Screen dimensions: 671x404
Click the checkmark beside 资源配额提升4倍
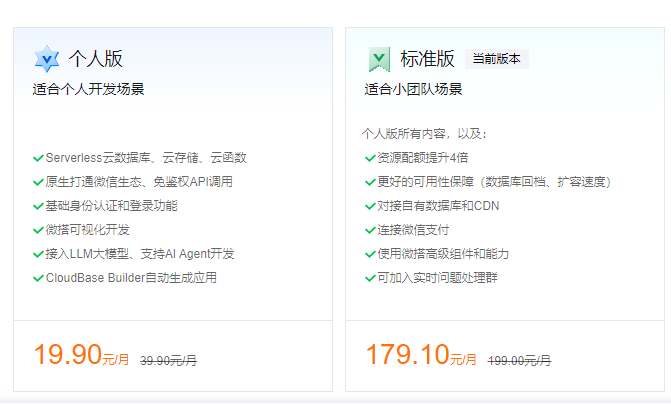click(x=370, y=158)
